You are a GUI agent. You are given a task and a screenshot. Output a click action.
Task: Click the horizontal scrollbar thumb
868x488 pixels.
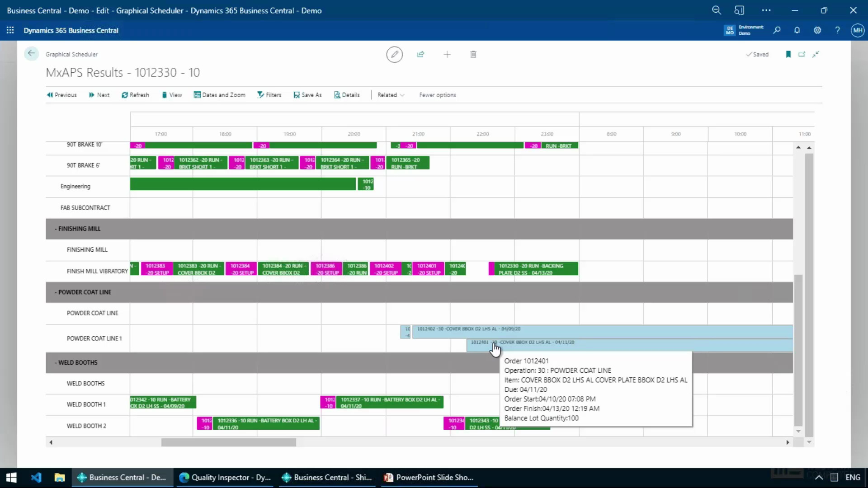(229, 442)
